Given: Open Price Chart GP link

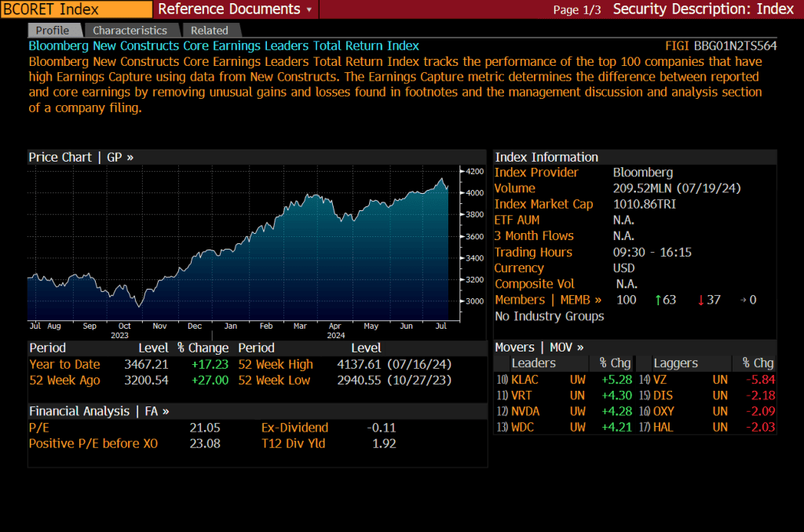Looking at the screenshot, I should point(81,158).
